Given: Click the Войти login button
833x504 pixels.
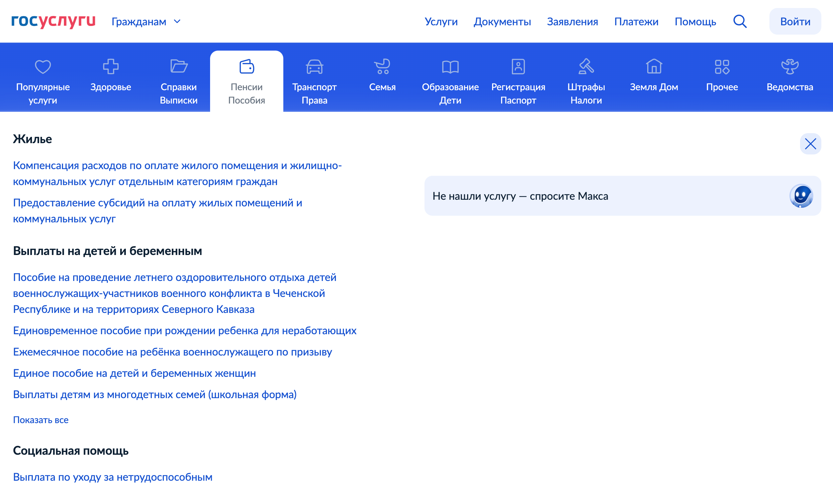Looking at the screenshot, I should pyautogui.click(x=795, y=21).
